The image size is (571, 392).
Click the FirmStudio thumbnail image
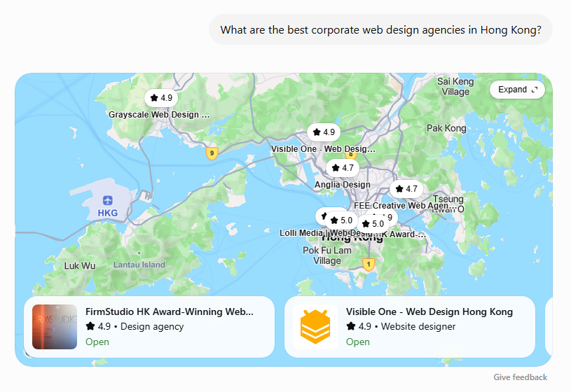click(x=55, y=327)
